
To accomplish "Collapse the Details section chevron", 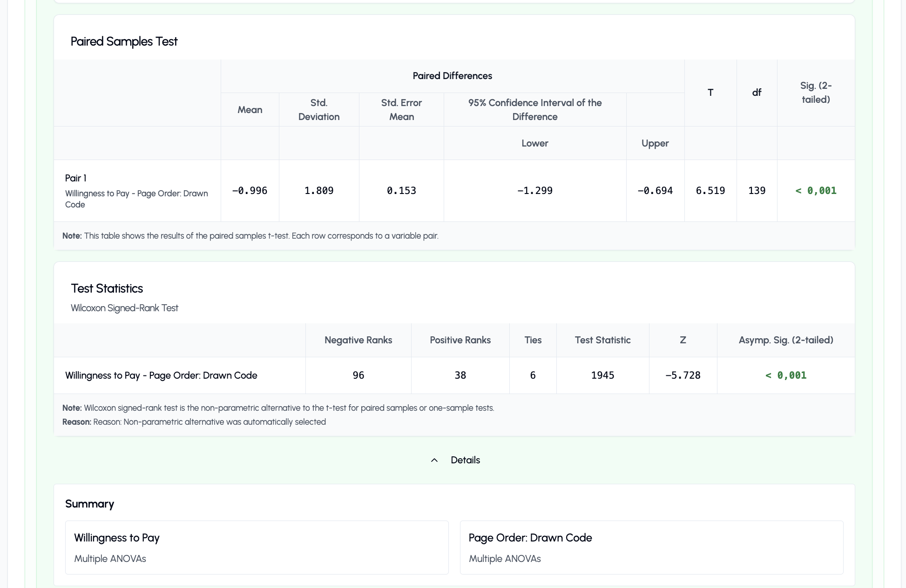I will pos(434,460).
